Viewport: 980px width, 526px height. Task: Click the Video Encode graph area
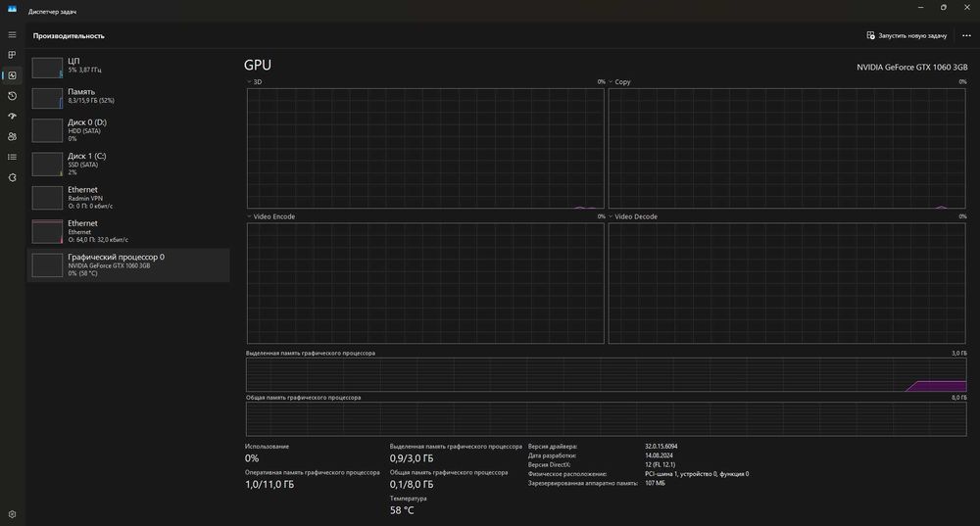coord(425,283)
